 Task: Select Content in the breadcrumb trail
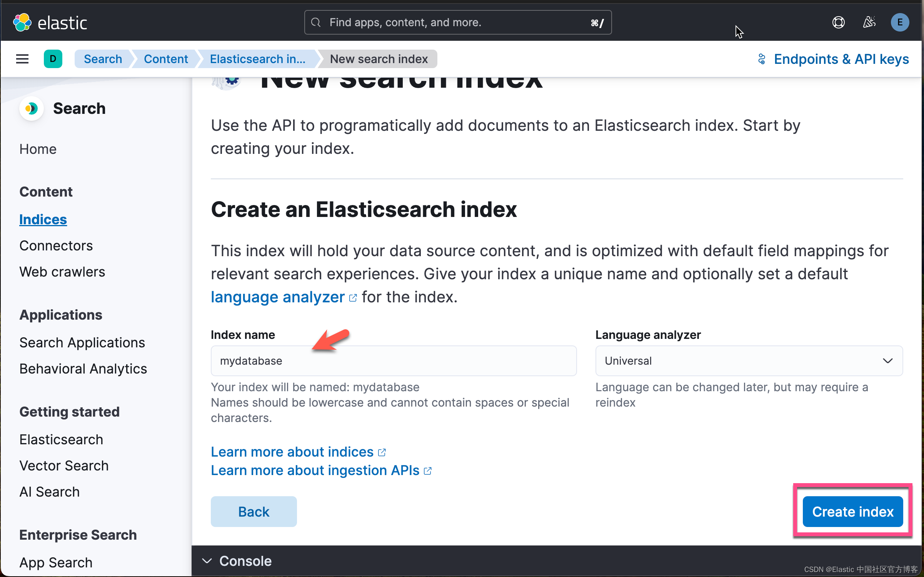coord(166,58)
